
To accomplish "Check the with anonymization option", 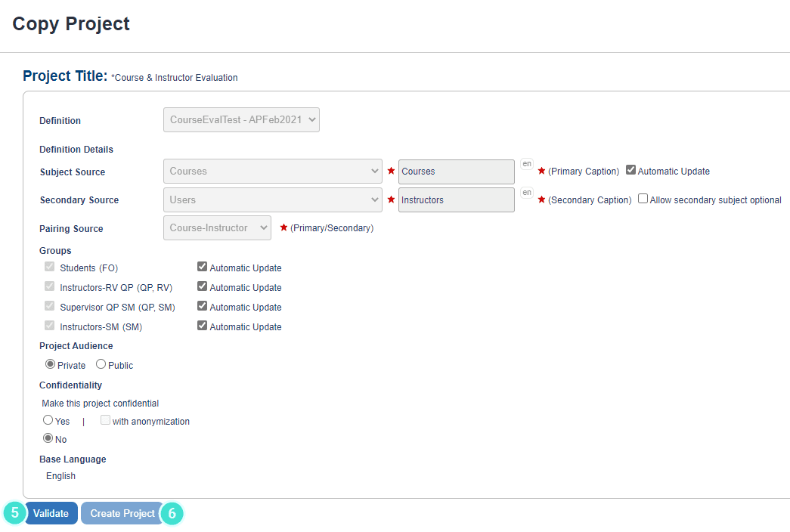I will [105, 419].
